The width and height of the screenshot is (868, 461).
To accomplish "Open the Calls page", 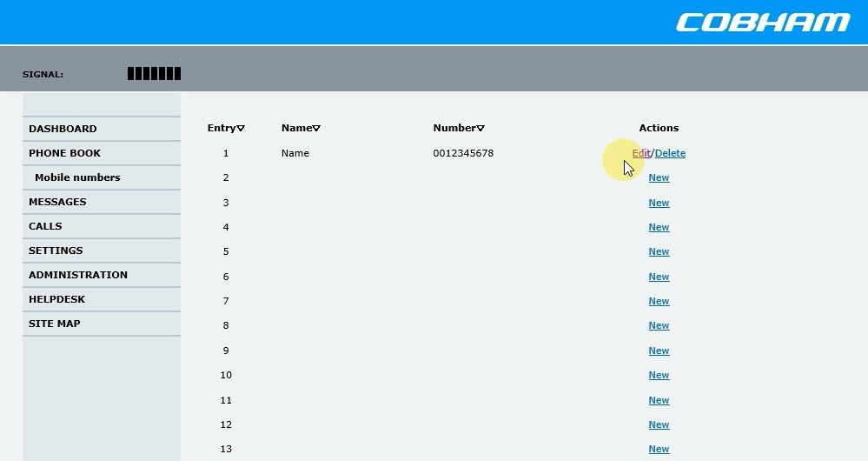I will click(x=45, y=226).
